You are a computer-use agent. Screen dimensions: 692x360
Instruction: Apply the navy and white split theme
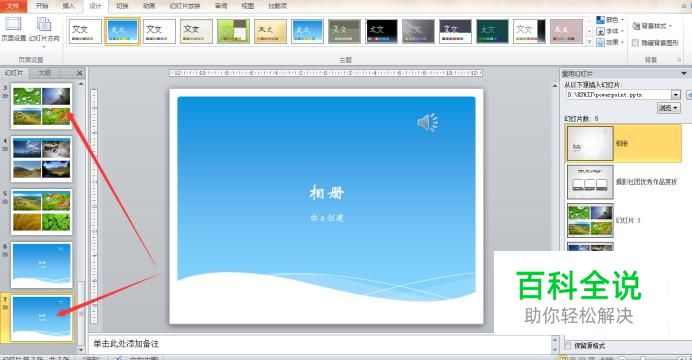coord(455,31)
